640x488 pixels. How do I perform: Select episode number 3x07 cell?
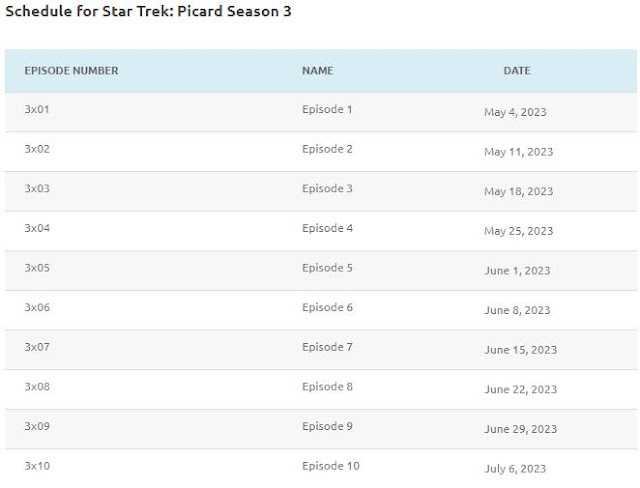click(x=37, y=347)
